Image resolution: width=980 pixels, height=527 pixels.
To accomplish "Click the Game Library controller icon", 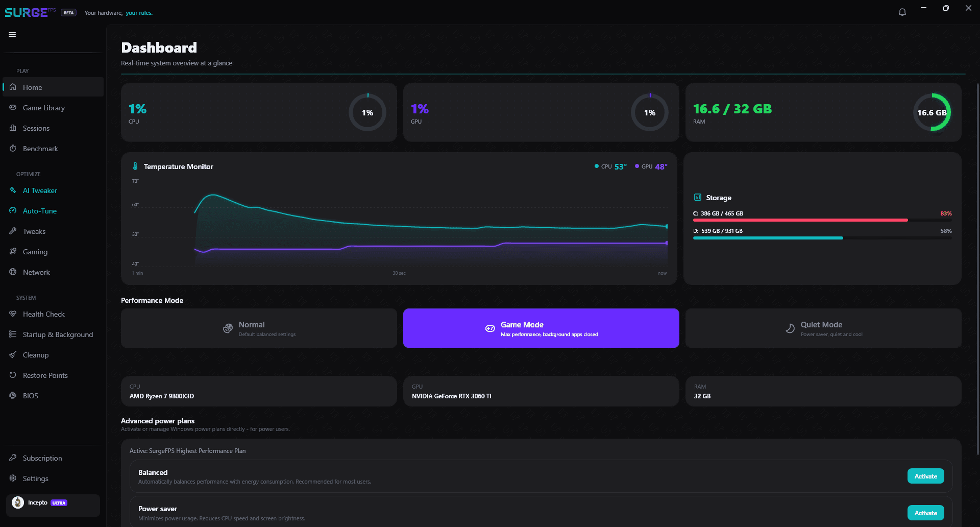I will tap(13, 107).
